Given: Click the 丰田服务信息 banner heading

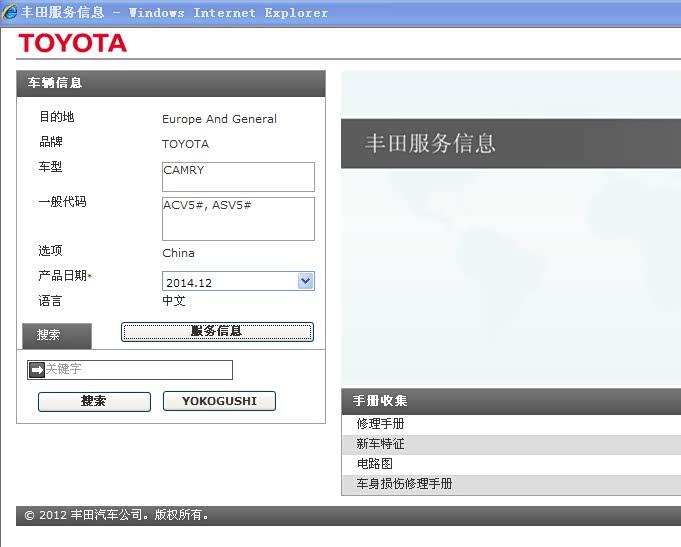Looking at the screenshot, I should point(430,143).
